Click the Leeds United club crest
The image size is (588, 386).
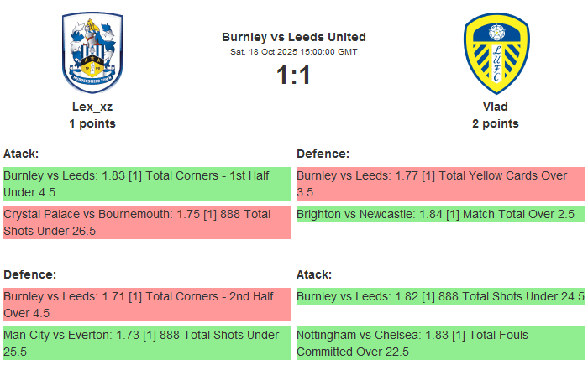[x=496, y=52]
